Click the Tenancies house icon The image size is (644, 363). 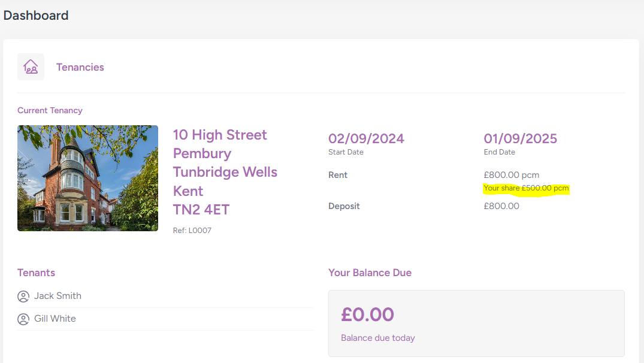pyautogui.click(x=31, y=66)
